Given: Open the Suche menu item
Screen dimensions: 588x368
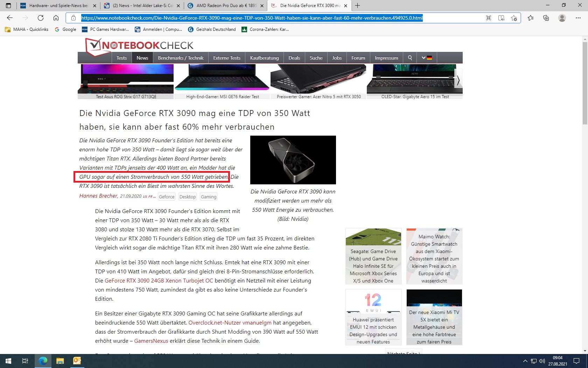Looking at the screenshot, I should (x=316, y=58).
